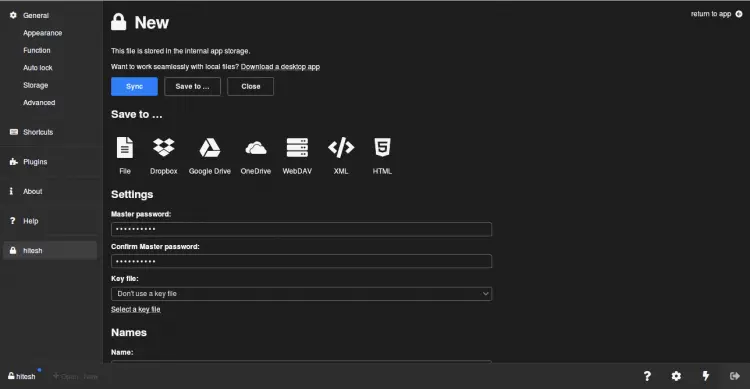Lock workspace with footer logout icon

click(735, 376)
